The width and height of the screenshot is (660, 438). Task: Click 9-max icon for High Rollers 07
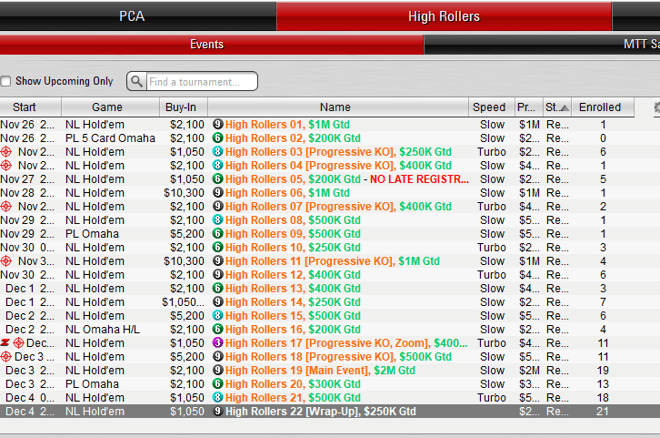click(218, 206)
